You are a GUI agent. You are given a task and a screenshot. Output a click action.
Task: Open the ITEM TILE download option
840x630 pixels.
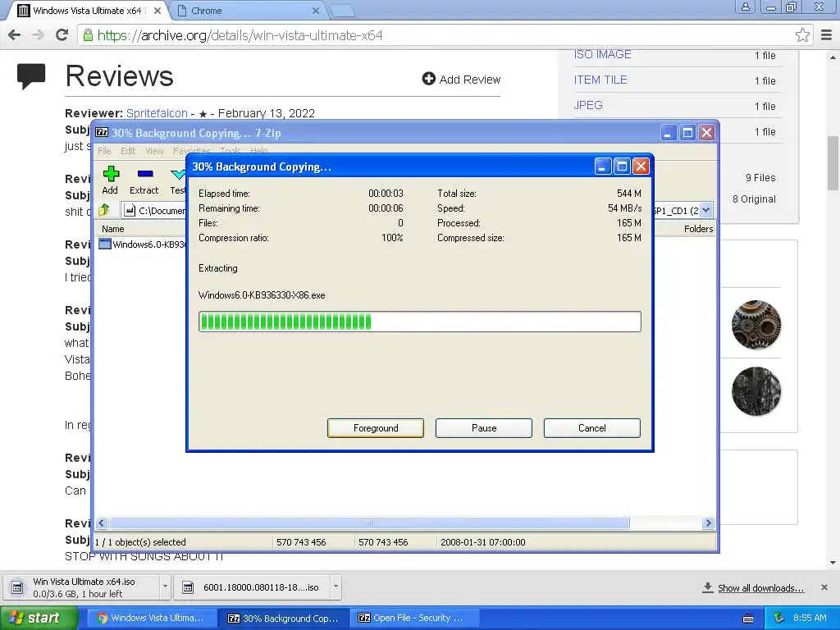pyautogui.click(x=600, y=80)
